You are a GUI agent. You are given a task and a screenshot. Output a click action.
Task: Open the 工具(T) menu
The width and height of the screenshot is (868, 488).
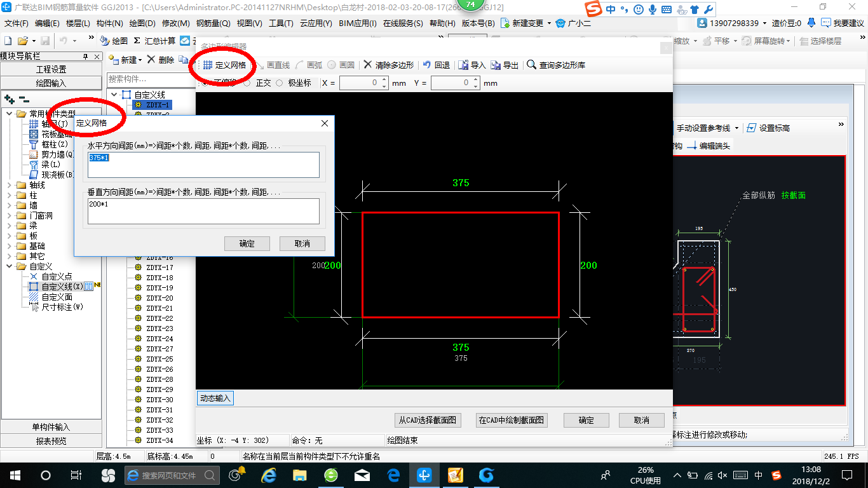[281, 23]
